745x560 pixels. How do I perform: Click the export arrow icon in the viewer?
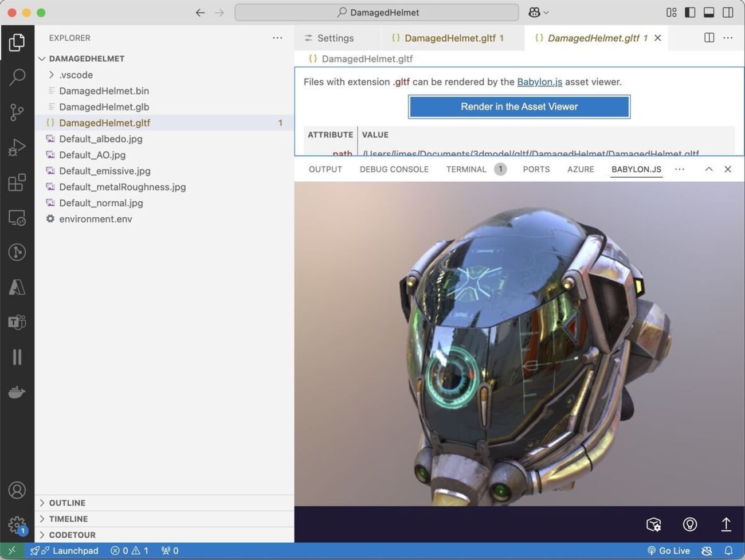(x=726, y=524)
